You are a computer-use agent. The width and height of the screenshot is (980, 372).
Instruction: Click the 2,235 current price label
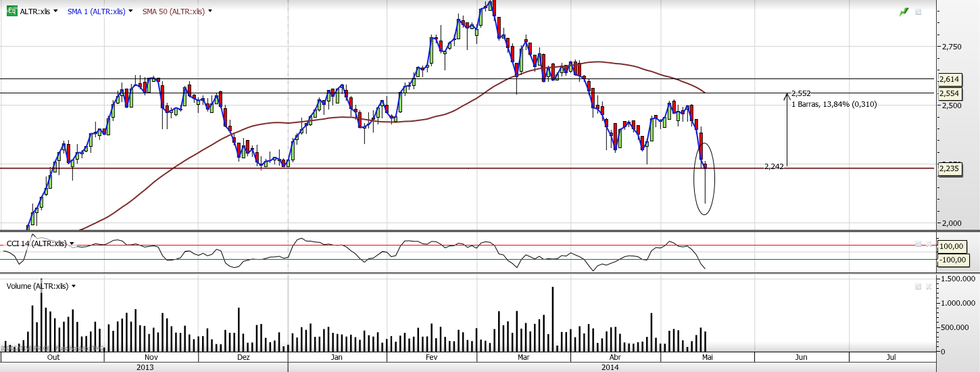click(x=950, y=169)
